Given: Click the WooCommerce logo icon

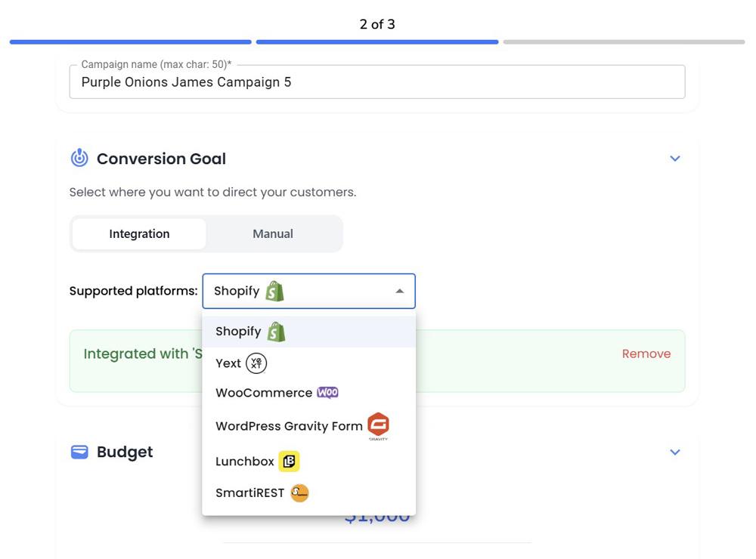Looking at the screenshot, I should coord(327,393).
